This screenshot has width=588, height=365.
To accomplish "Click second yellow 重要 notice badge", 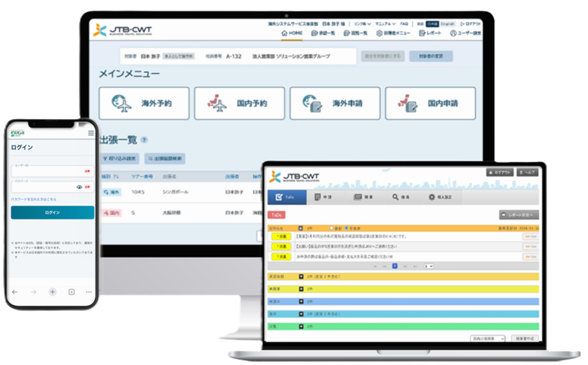I will tap(281, 247).
